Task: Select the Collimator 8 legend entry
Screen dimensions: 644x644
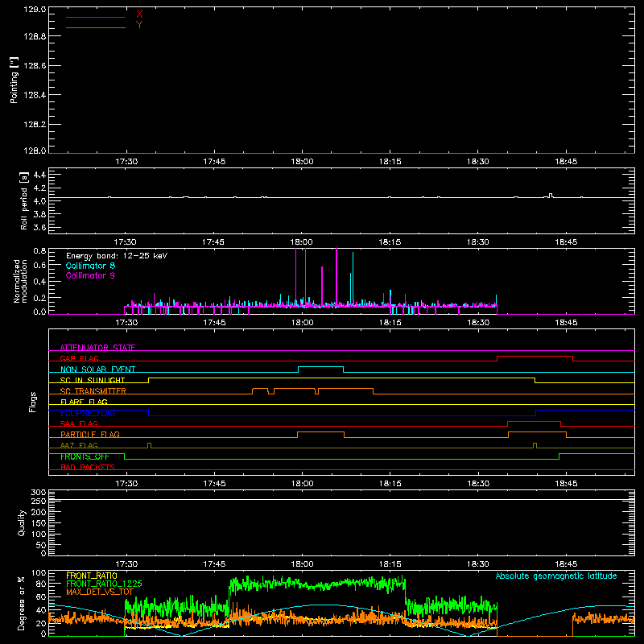Action: click(x=90, y=266)
